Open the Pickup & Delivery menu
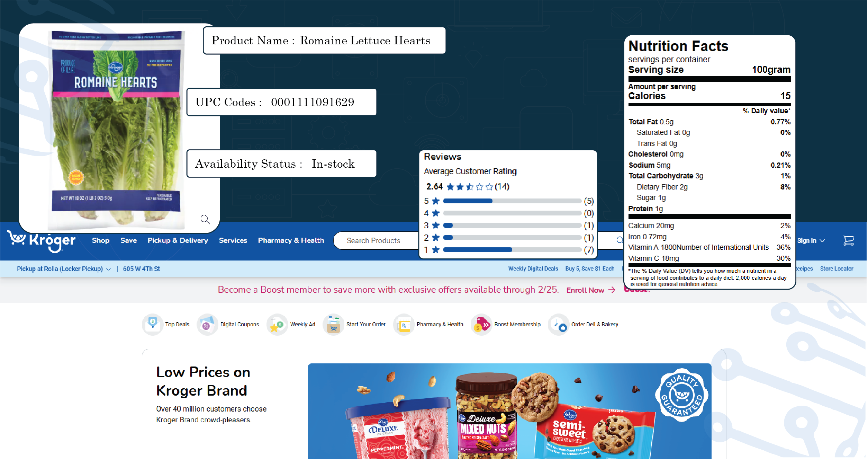The height and width of the screenshot is (459, 868). click(178, 240)
